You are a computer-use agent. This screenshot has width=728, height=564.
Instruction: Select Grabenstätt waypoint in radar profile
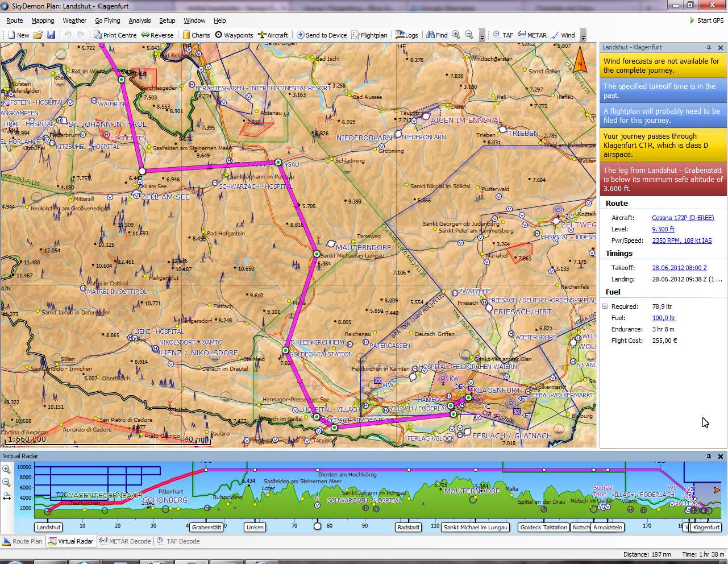pyautogui.click(x=207, y=527)
